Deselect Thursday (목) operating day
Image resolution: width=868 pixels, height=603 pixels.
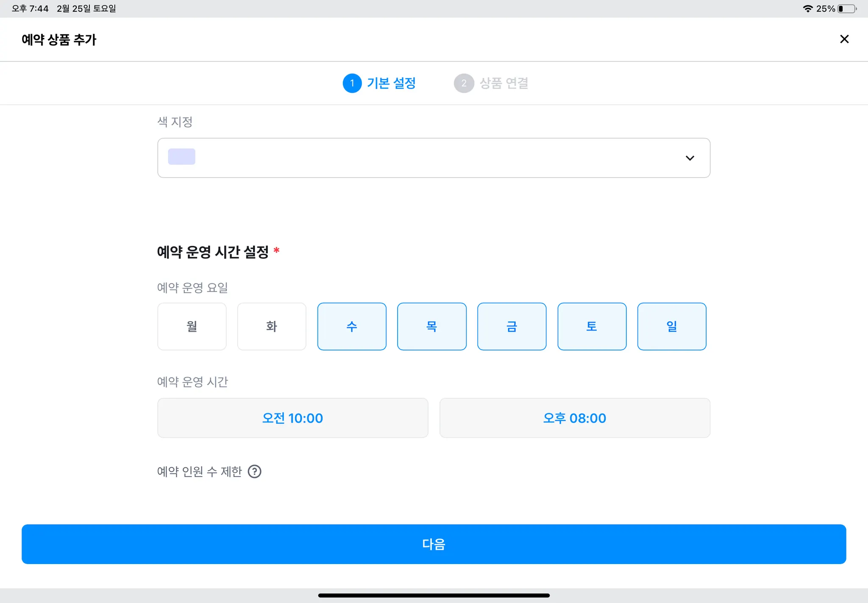point(431,326)
